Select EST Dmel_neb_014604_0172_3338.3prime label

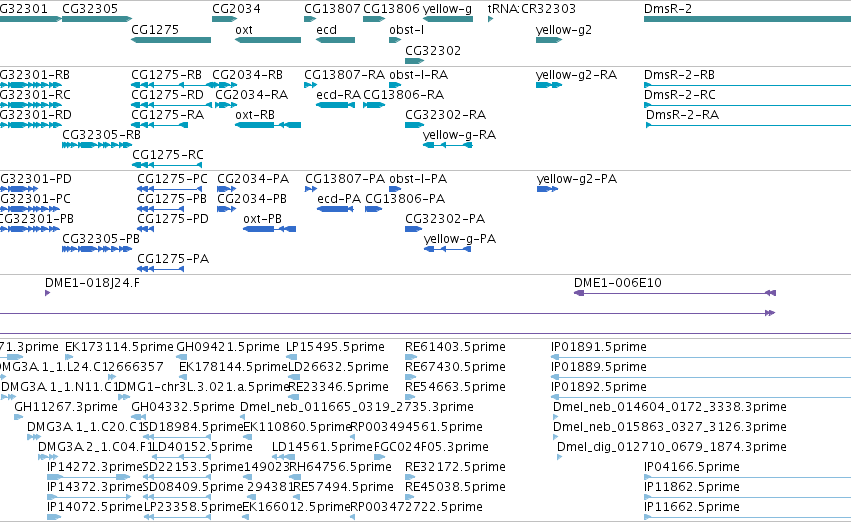pyautogui.click(x=670, y=406)
